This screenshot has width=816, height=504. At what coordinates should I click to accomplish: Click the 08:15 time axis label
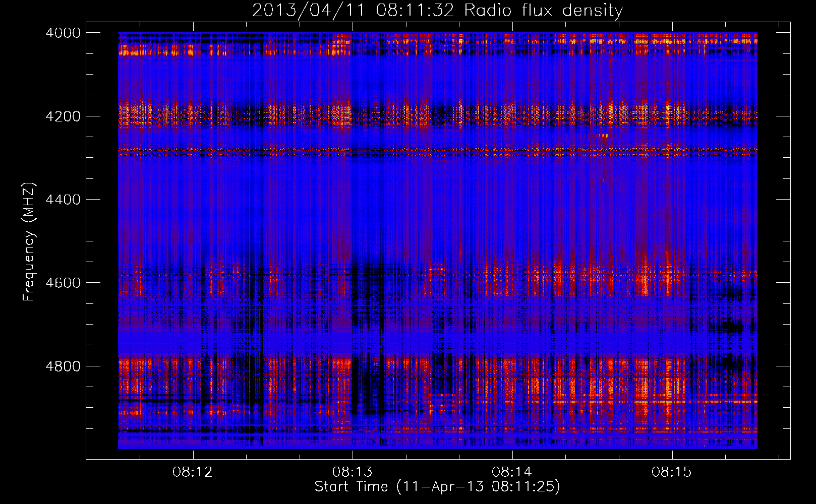pos(672,472)
